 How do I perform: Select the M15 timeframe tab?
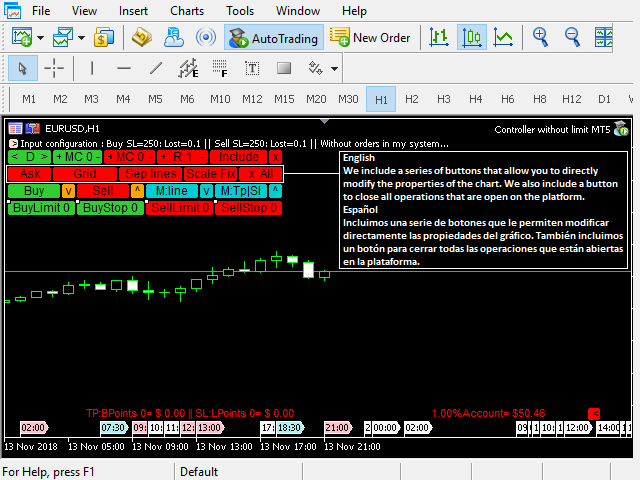[x=284, y=99]
